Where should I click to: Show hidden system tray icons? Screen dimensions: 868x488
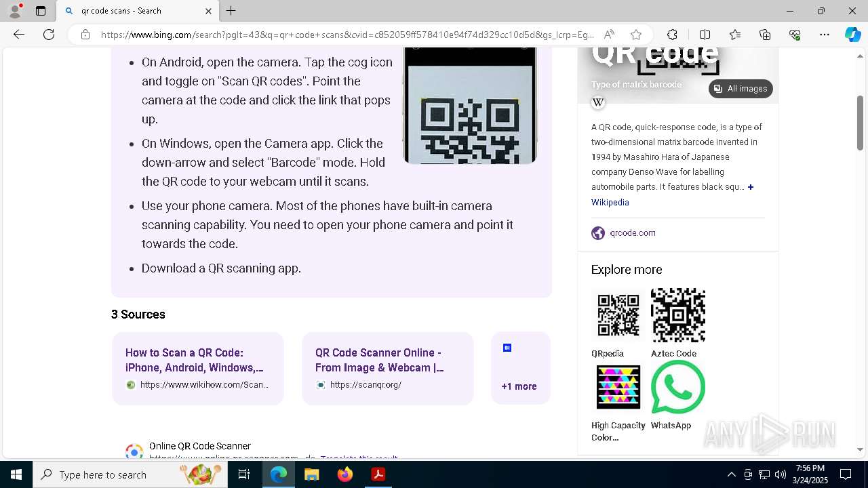coord(731,474)
